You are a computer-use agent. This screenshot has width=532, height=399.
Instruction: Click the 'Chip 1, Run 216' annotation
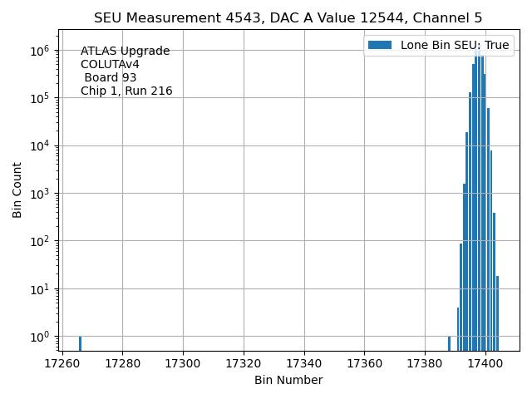click(126, 91)
